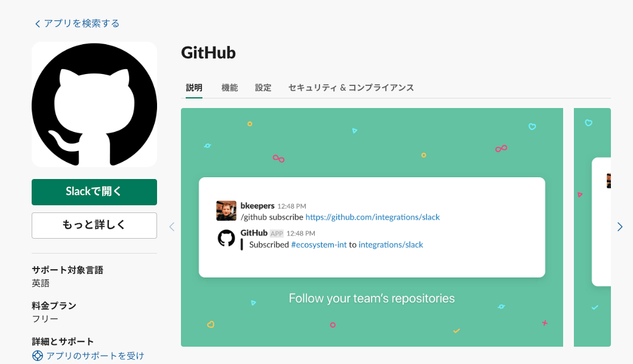
Task: Click the #ecosystem-int channel link
Action: coord(319,244)
